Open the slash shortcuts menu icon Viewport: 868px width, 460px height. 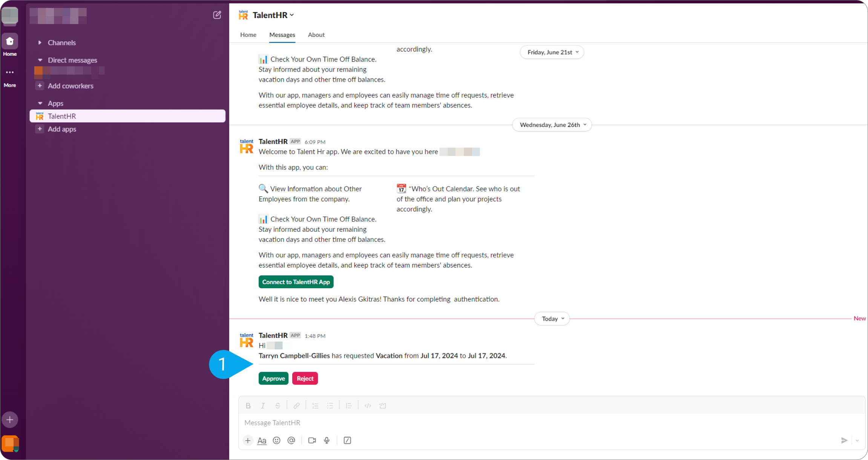click(x=347, y=440)
